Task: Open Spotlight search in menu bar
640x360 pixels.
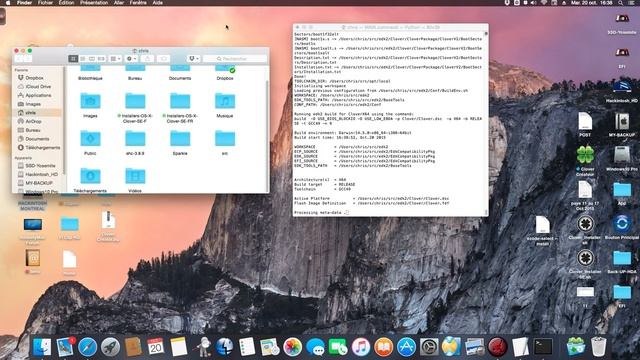Action: click(620, 2)
